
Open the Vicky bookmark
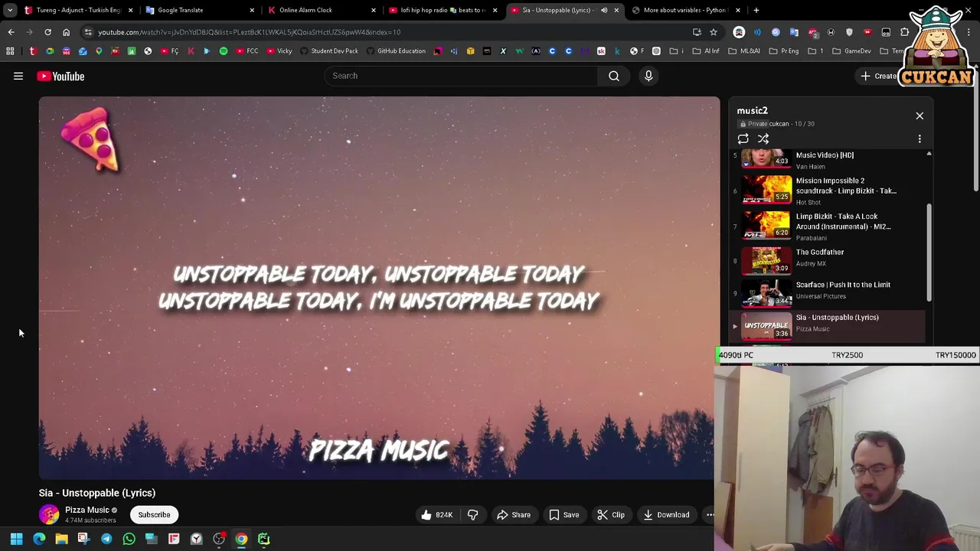[279, 51]
